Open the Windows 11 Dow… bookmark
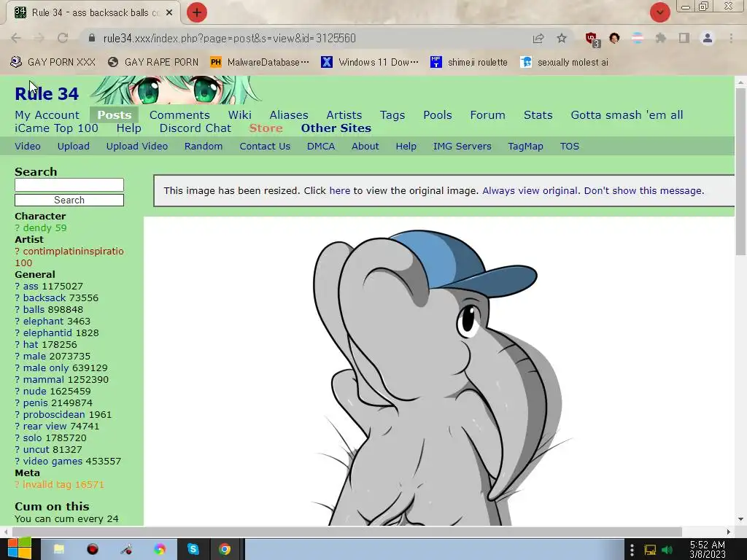Viewport: 747px width, 560px height. click(370, 62)
